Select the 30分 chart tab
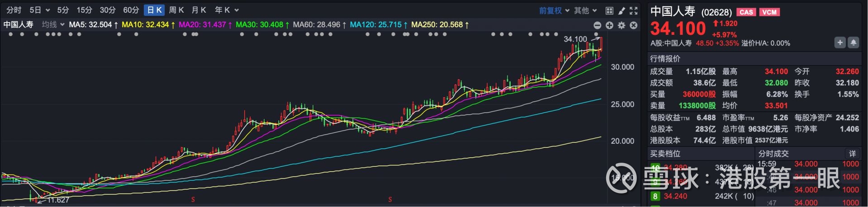This screenshot has height=207, width=868. coord(108,10)
